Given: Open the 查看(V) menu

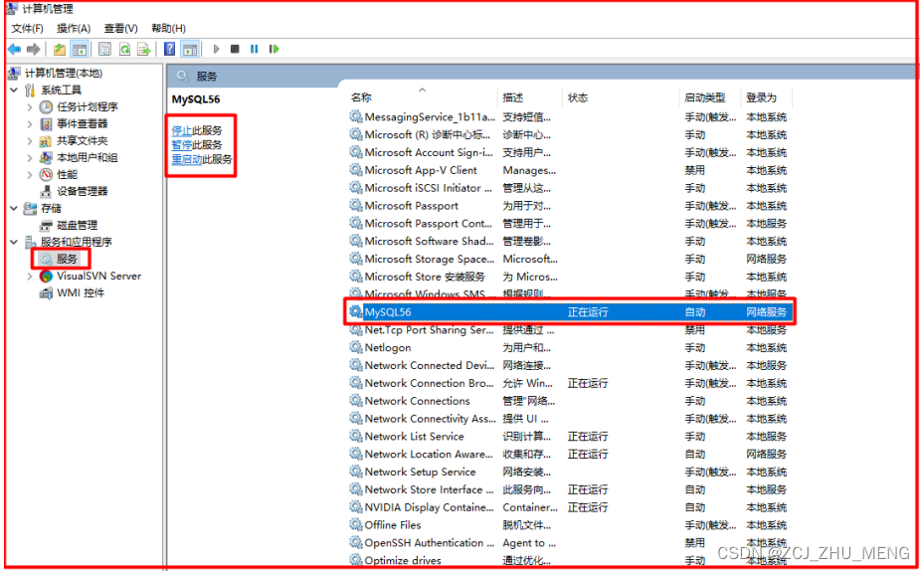Looking at the screenshot, I should click(120, 28).
